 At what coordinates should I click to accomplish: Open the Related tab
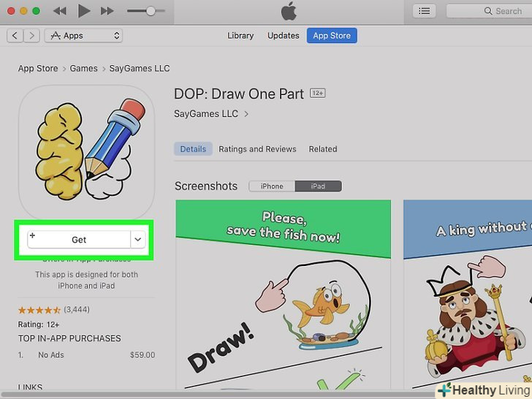(x=323, y=149)
